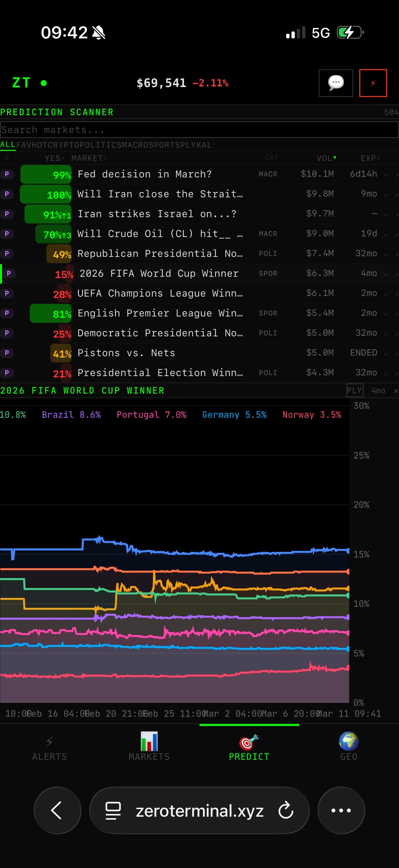Star the Will Crude Oil (CL) hit market
Screen dimensions: 399x868
coord(386,235)
